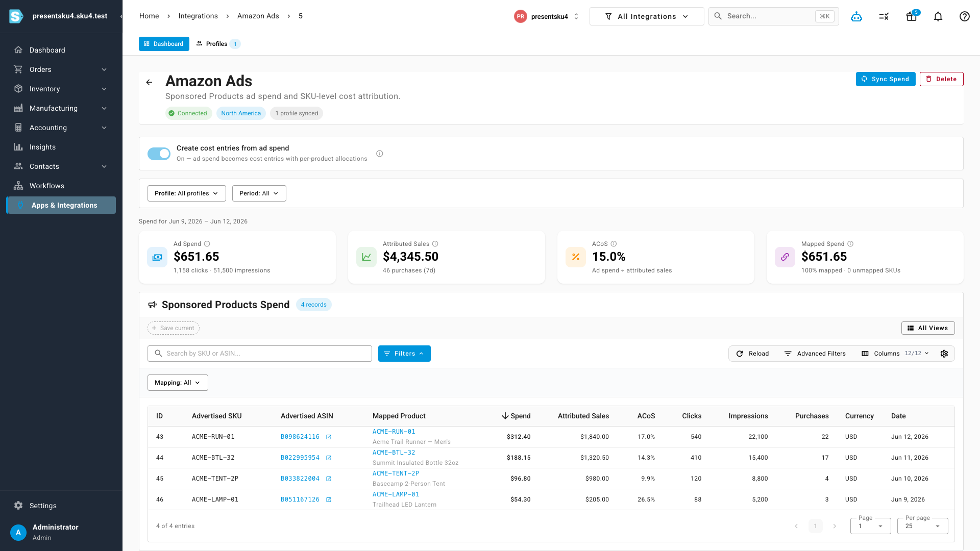
Task: Open the help question mark icon
Action: pyautogui.click(x=965, y=16)
